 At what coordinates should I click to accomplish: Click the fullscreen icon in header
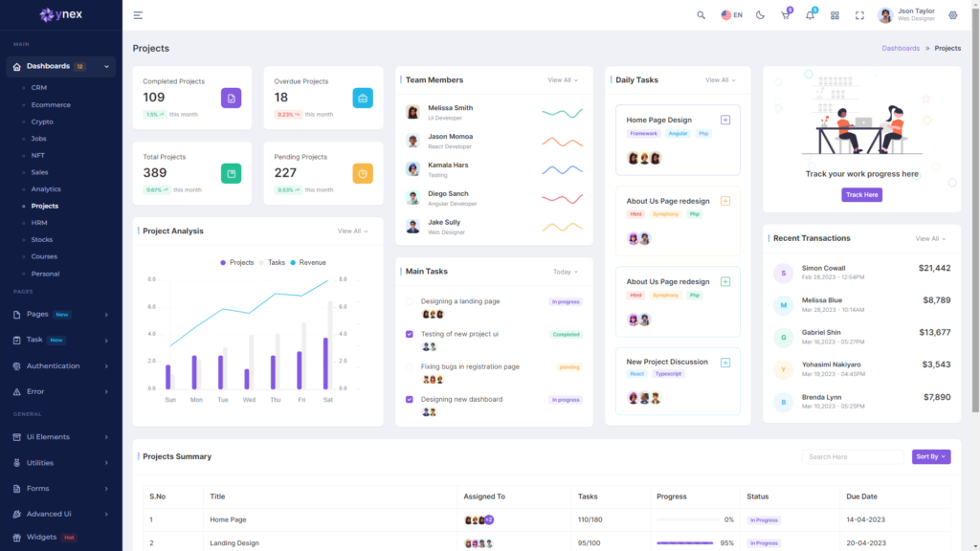tap(859, 15)
